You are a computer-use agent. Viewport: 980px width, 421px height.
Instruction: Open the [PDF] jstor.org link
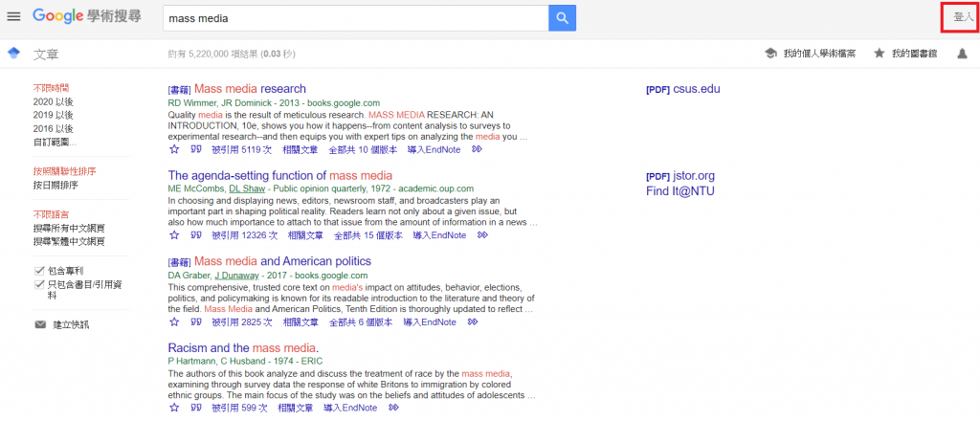(680, 175)
